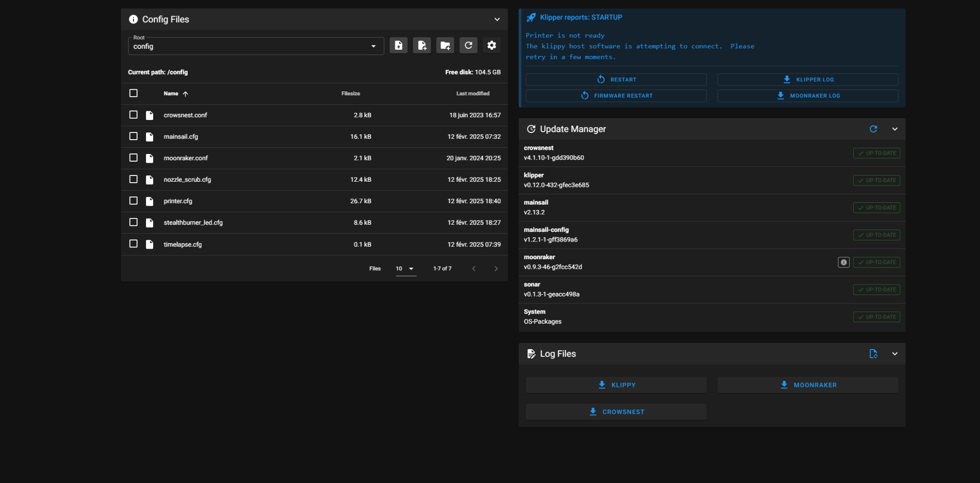The width and height of the screenshot is (980, 483).
Task: Check the nozzle_scrub.cfg checkbox
Action: point(134,179)
